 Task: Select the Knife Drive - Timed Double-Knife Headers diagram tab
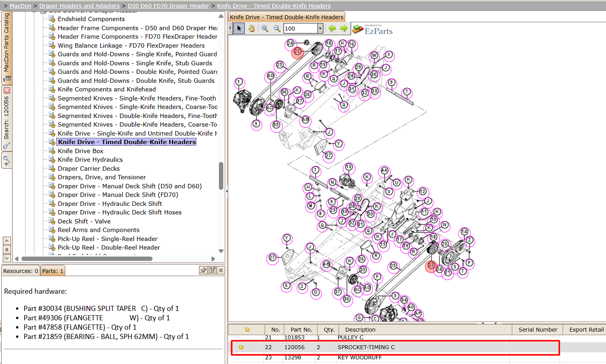(286, 17)
